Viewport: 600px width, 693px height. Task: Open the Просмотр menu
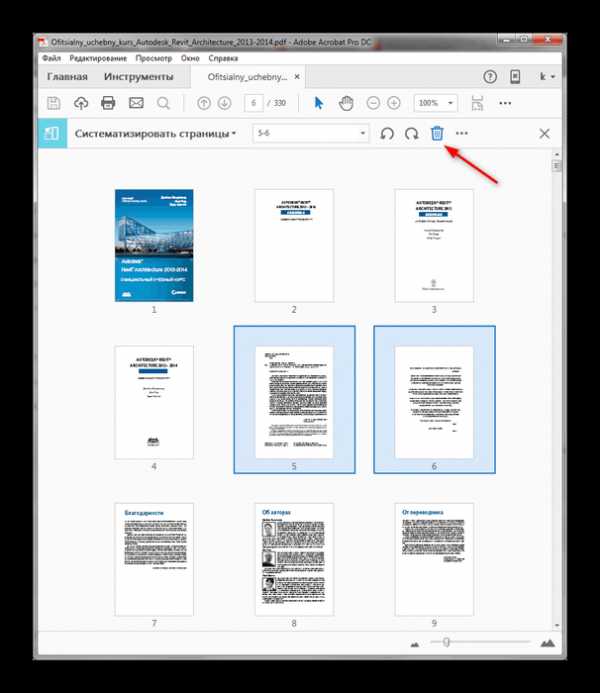[154, 58]
